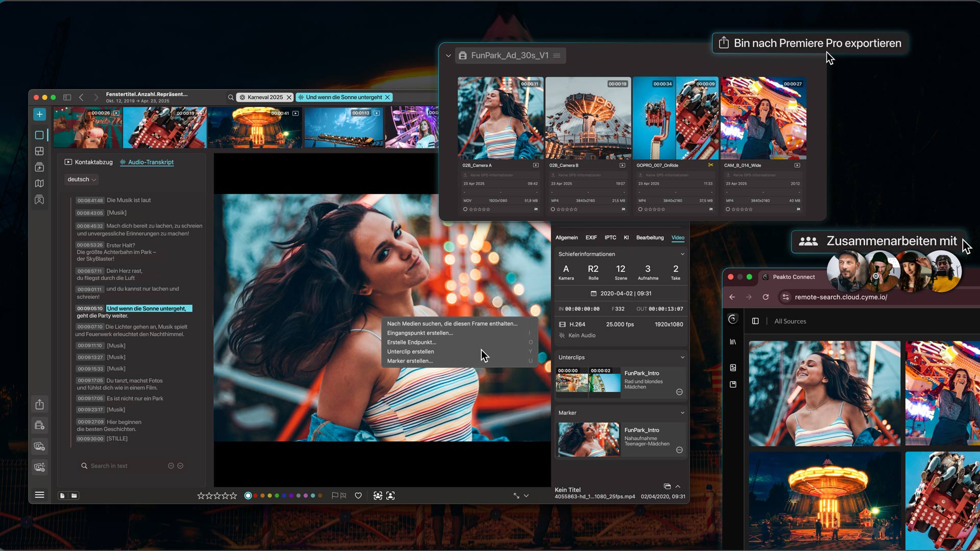Reload the Peakto Connect browser page
Image resolution: width=980 pixels, height=551 pixels.
click(766, 297)
